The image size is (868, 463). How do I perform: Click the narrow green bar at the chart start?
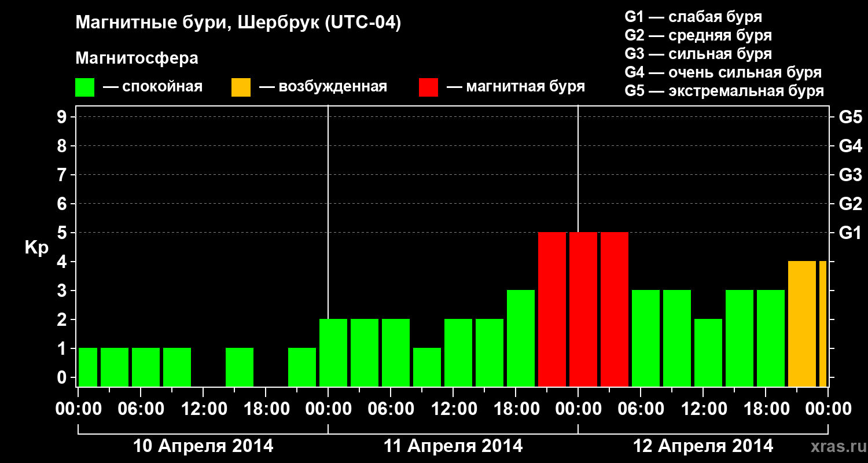(x=88, y=368)
